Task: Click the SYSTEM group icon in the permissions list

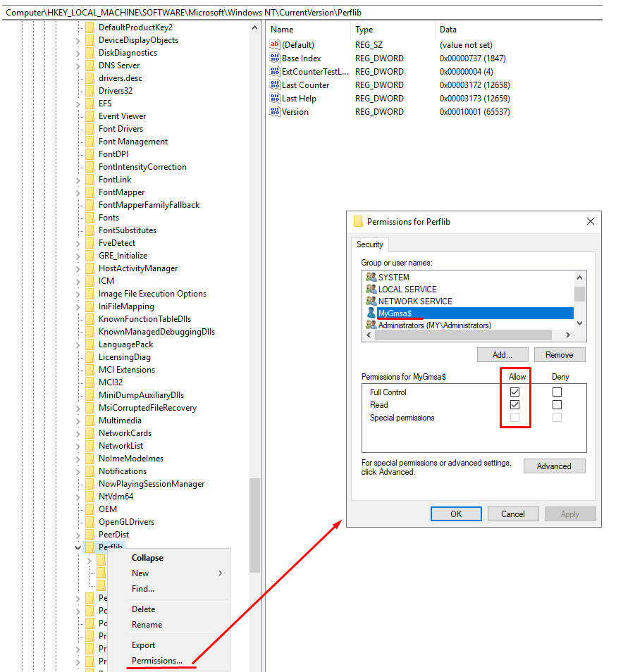Action: pyautogui.click(x=371, y=277)
